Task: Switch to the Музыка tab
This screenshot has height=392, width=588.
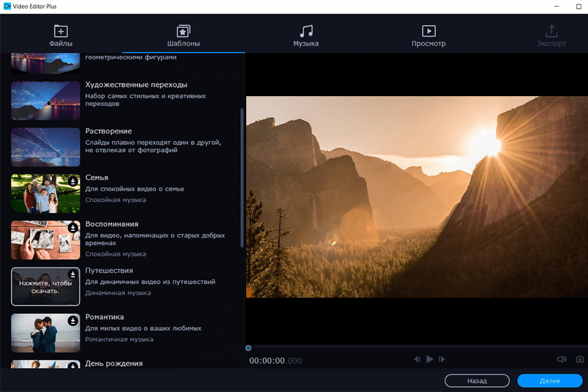Action: tap(306, 36)
